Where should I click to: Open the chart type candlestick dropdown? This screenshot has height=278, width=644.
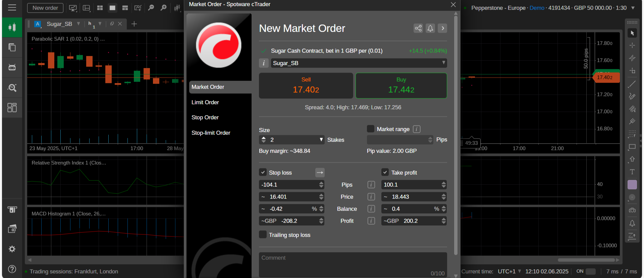click(177, 8)
